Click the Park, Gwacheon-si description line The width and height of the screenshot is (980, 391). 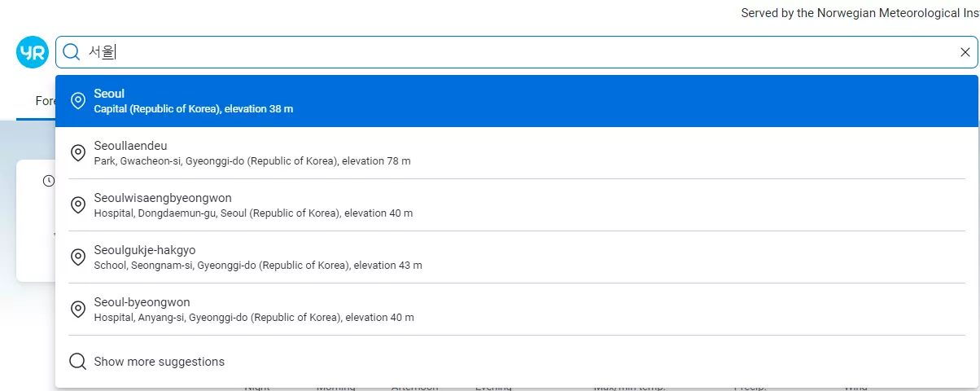[x=252, y=161]
